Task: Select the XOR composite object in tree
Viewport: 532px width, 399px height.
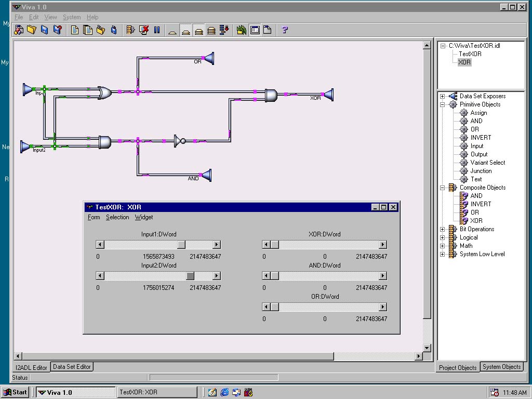Action: pos(476,221)
